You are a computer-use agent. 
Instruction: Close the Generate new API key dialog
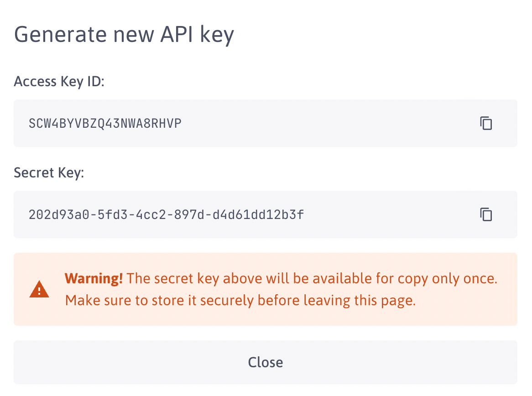click(266, 362)
